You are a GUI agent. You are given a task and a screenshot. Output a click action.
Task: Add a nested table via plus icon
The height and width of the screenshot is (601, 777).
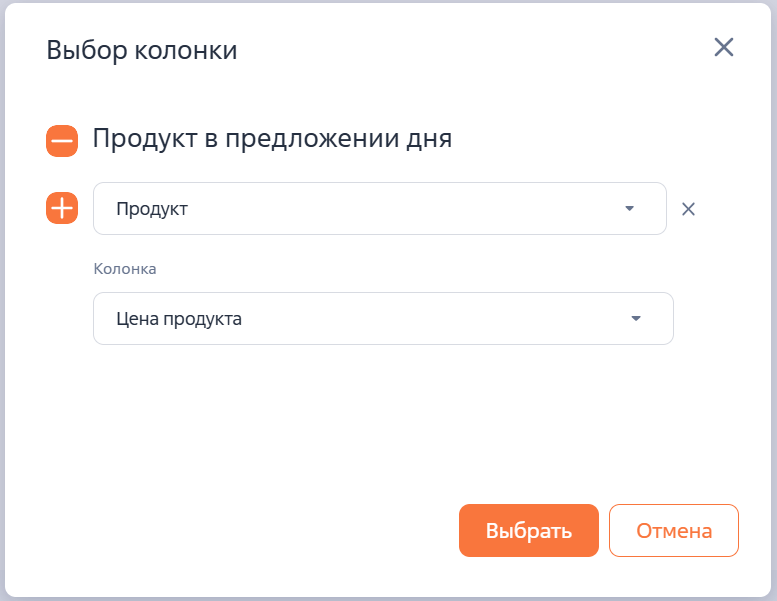tap(62, 208)
